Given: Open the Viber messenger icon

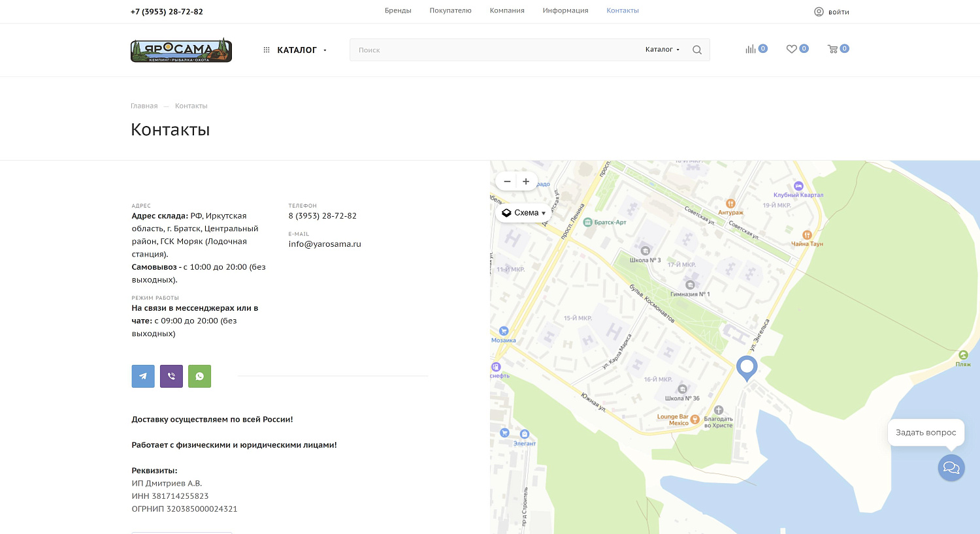Looking at the screenshot, I should click(171, 376).
